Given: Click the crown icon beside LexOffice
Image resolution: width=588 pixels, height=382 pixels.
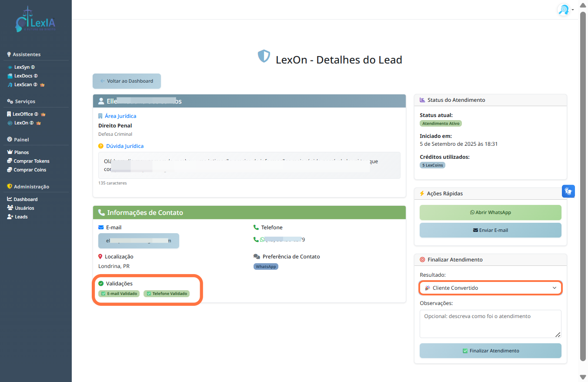Looking at the screenshot, I should [x=43, y=114].
